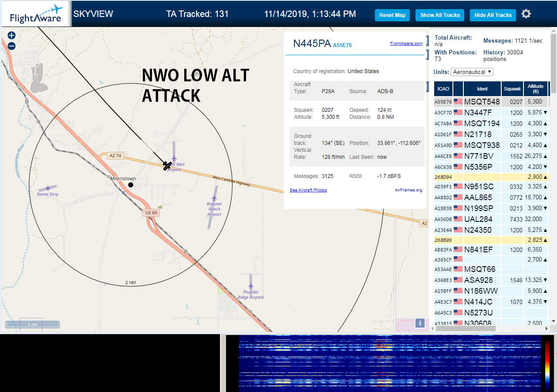Click Hide All Tracks button
Viewport: 557px width, 392px height.
tap(493, 15)
